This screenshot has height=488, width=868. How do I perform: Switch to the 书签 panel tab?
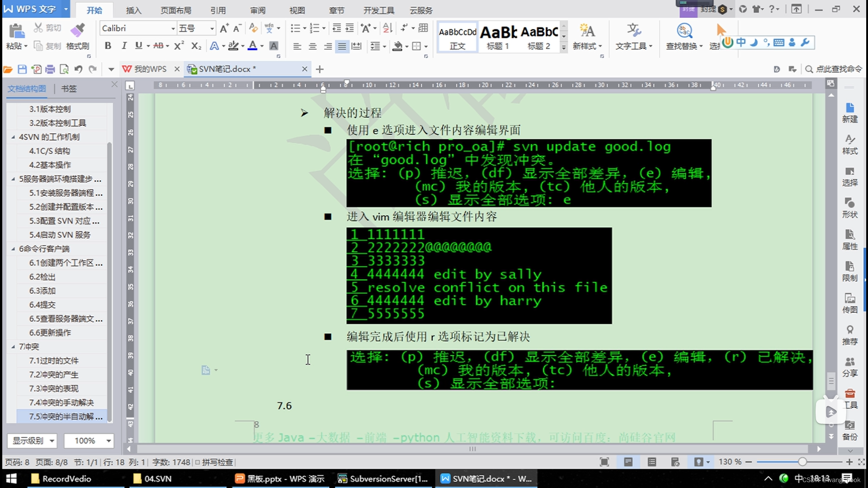coord(69,89)
